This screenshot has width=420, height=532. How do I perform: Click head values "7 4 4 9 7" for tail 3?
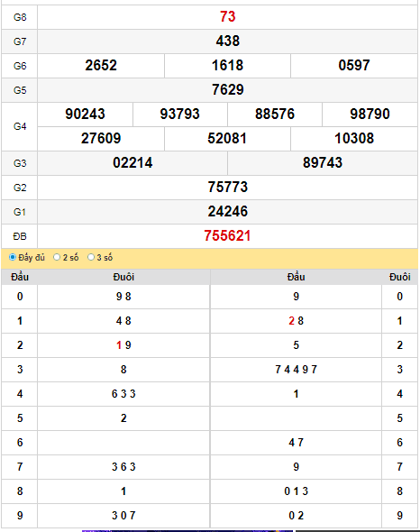coord(297,370)
